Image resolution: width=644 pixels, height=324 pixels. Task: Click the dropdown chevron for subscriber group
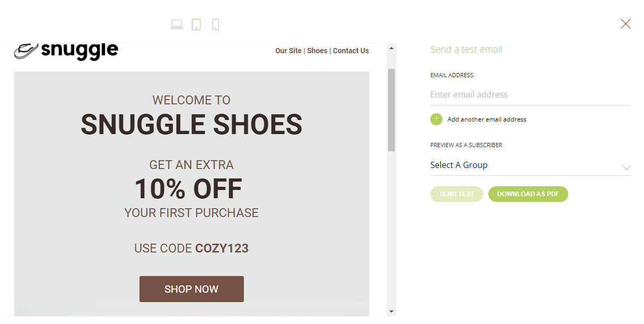click(x=626, y=167)
